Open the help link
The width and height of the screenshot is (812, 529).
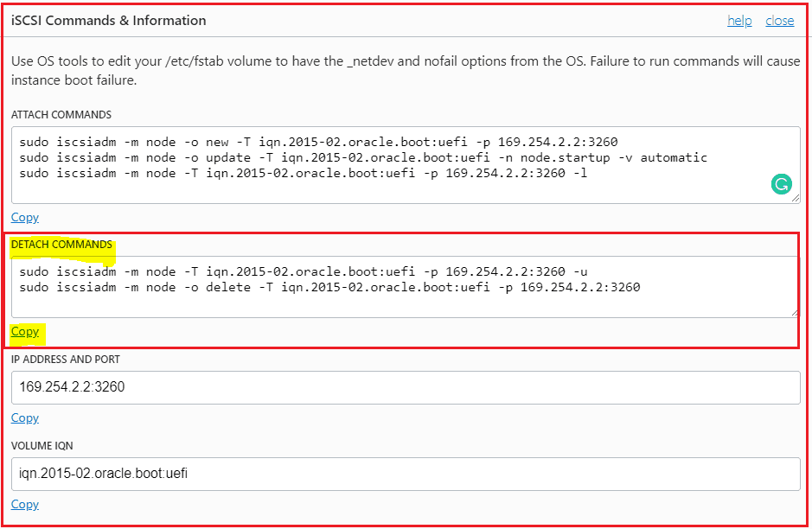pyautogui.click(x=739, y=21)
